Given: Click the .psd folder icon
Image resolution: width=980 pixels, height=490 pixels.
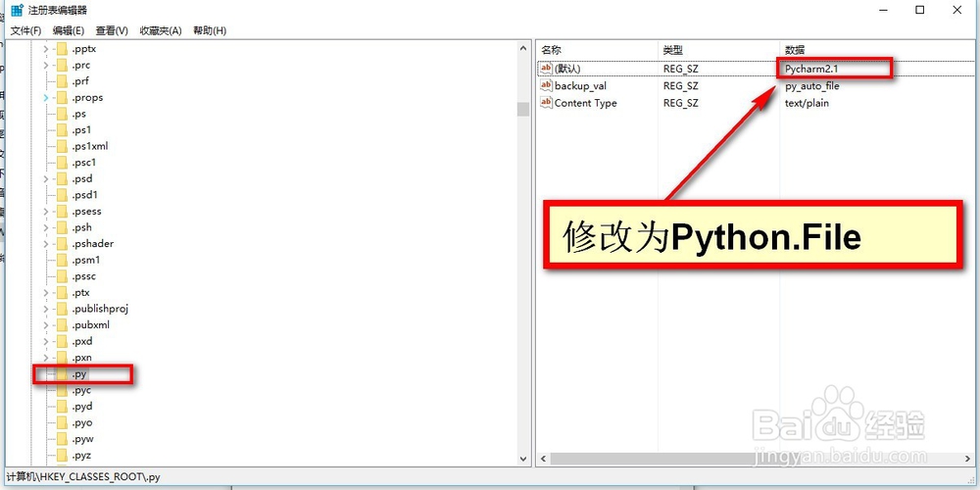Looking at the screenshot, I should pos(61,178).
